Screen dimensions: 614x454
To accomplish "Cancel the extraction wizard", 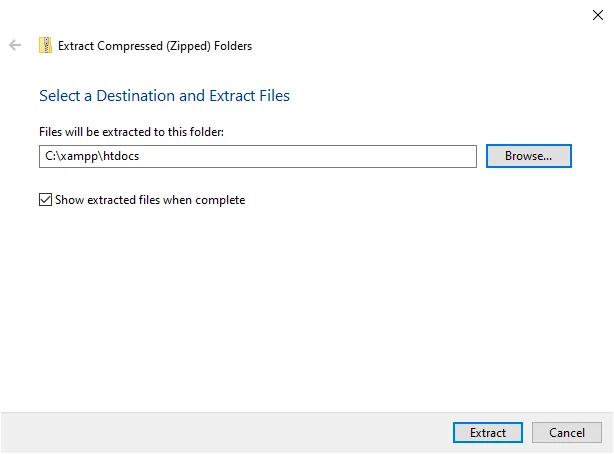I will click(x=566, y=433).
